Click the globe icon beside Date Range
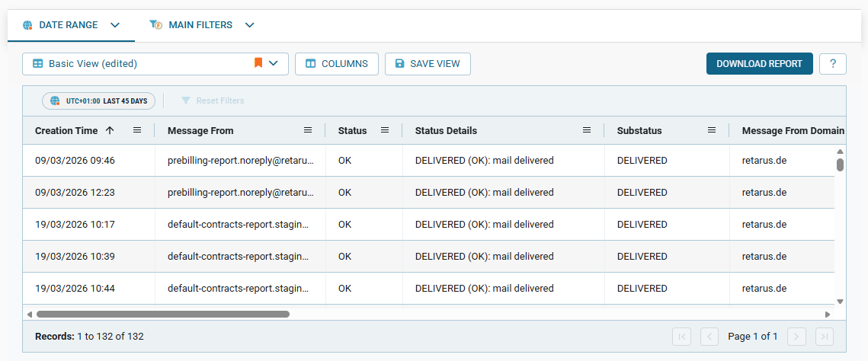 [x=27, y=25]
